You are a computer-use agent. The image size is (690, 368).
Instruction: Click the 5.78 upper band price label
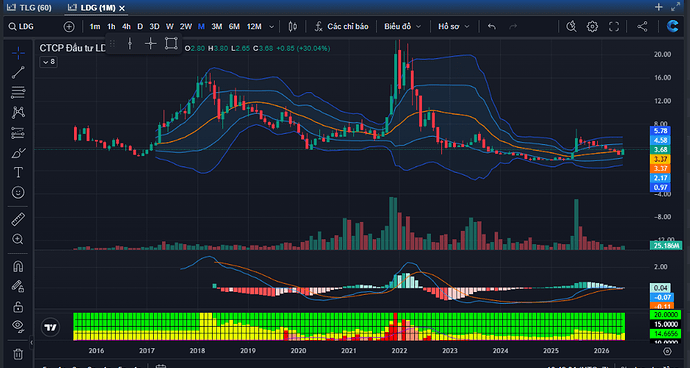661,131
